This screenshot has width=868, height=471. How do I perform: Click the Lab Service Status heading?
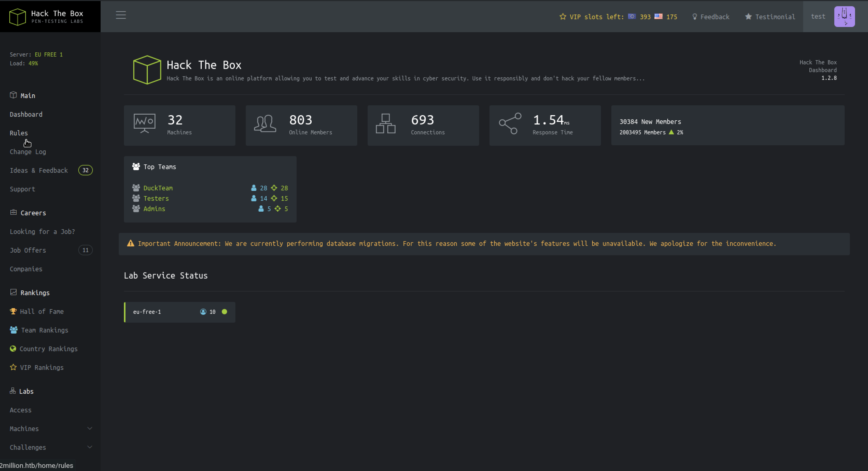[166, 275]
